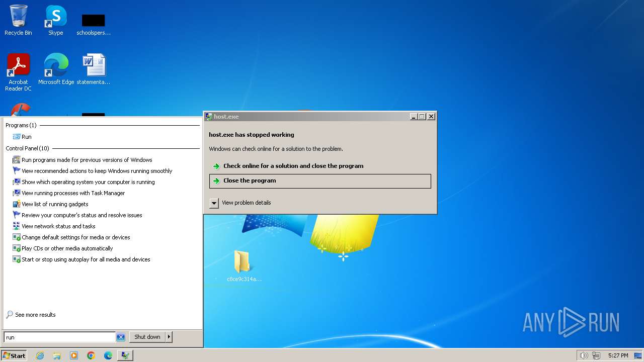644x362 pixels.
Task: Select View list of running gadgets
Action: (x=50, y=204)
